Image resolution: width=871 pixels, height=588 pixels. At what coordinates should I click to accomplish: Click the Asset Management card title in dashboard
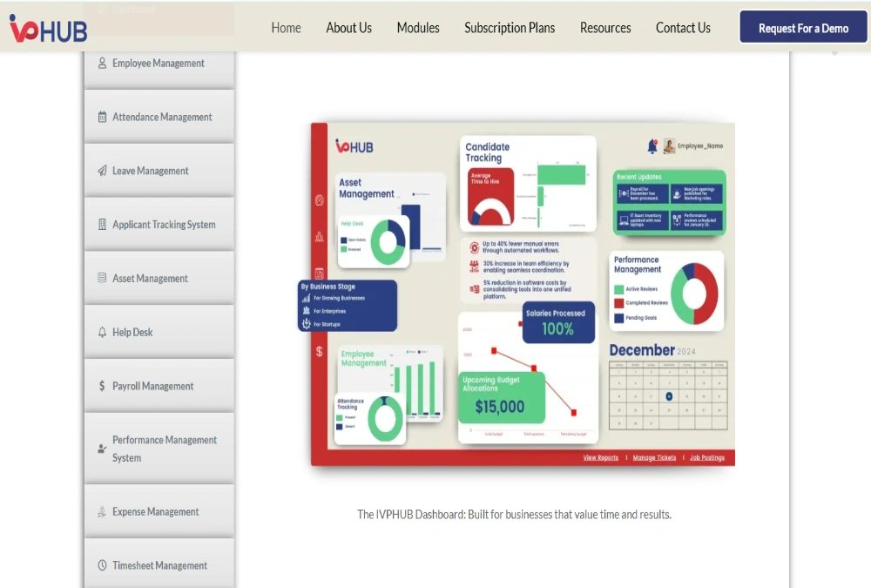[367, 188]
